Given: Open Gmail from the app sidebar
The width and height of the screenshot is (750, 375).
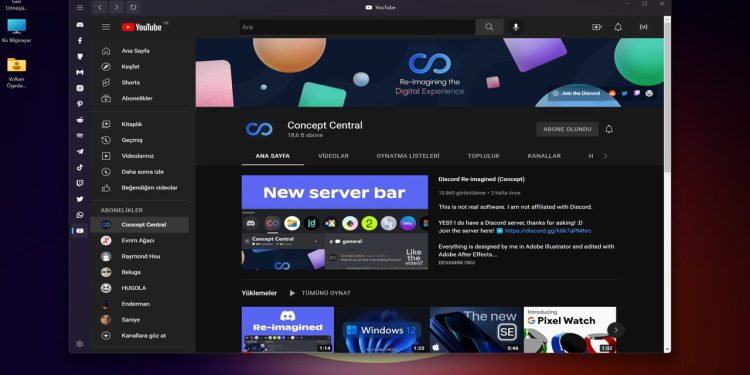Looking at the screenshot, I should pos(80,72).
